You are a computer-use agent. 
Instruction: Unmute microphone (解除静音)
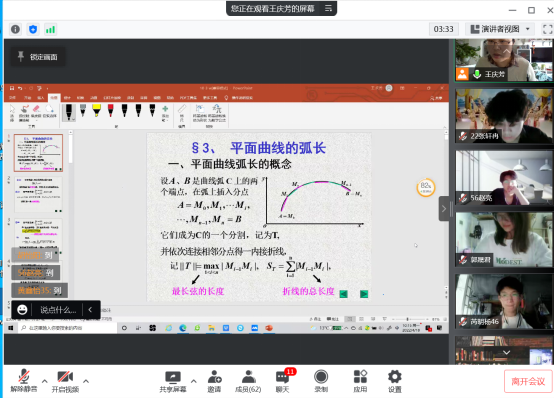24,381
